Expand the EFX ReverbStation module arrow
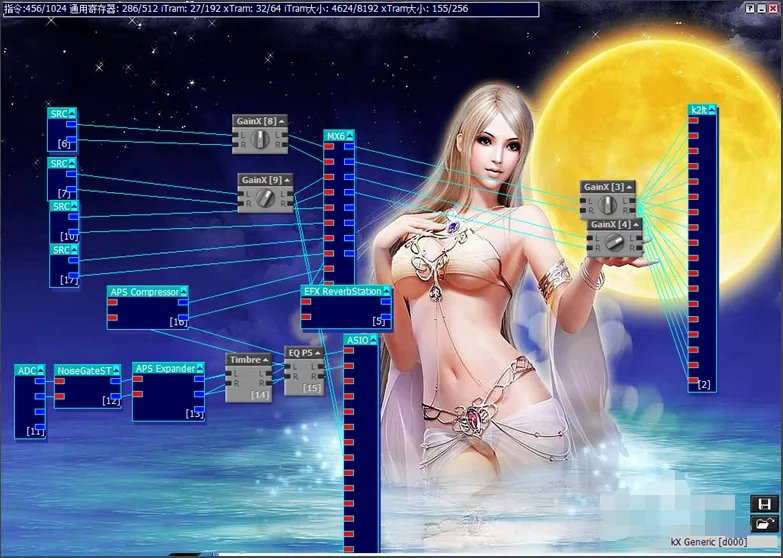This screenshot has height=558, width=783. click(387, 291)
